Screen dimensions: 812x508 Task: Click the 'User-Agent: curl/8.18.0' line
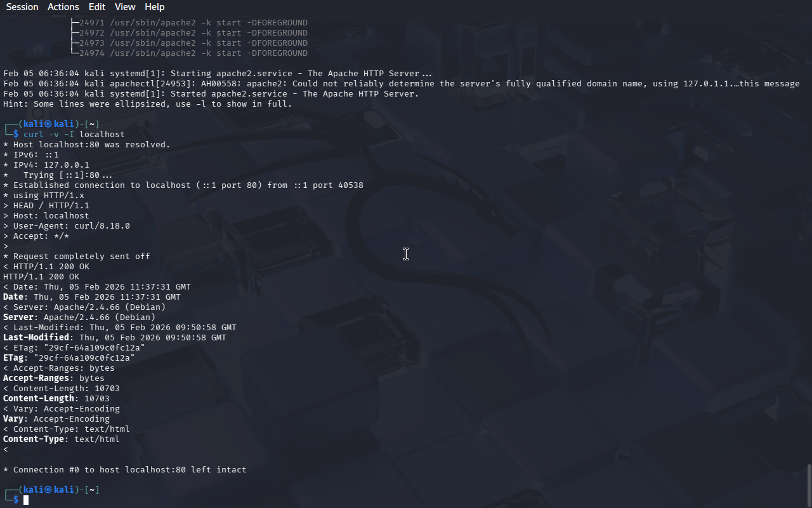[x=67, y=226]
